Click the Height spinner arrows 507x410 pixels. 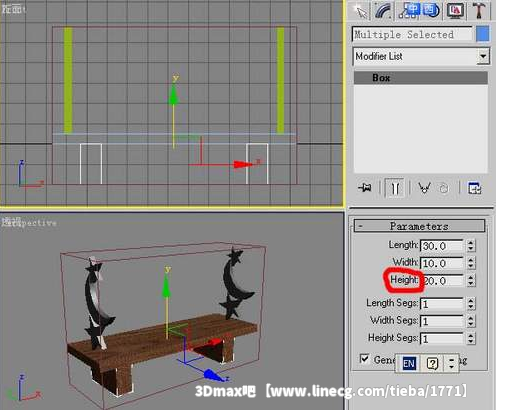click(x=471, y=281)
